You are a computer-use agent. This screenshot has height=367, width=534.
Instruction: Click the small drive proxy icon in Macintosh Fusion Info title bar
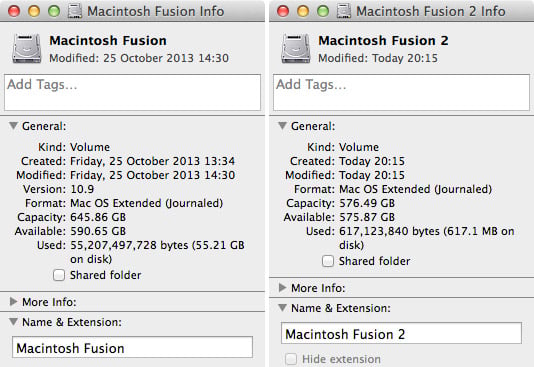click(75, 11)
